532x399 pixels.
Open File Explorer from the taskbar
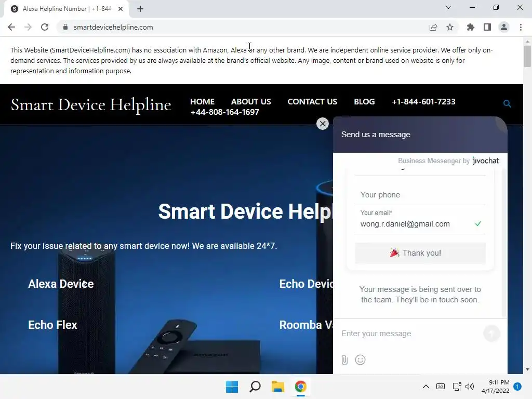(278, 387)
